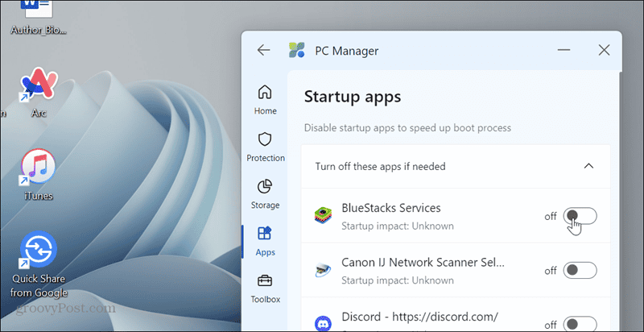644x332 pixels.
Task: Open the Protection section in the sidebar
Action: click(266, 147)
